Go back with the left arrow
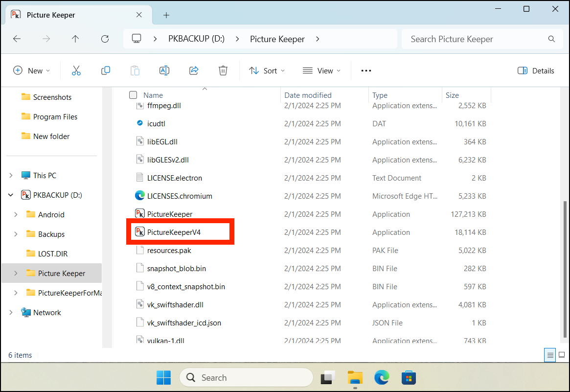Viewport: 570px width, 392px height. tap(17, 39)
